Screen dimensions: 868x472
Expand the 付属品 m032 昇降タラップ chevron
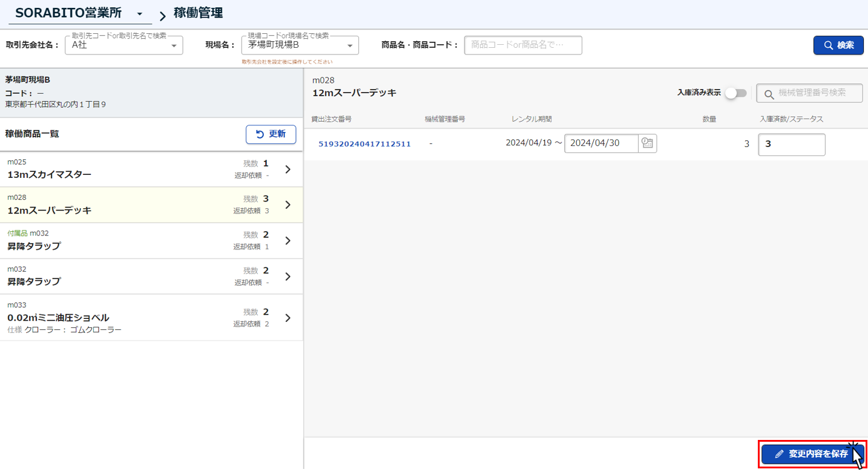[x=288, y=241]
